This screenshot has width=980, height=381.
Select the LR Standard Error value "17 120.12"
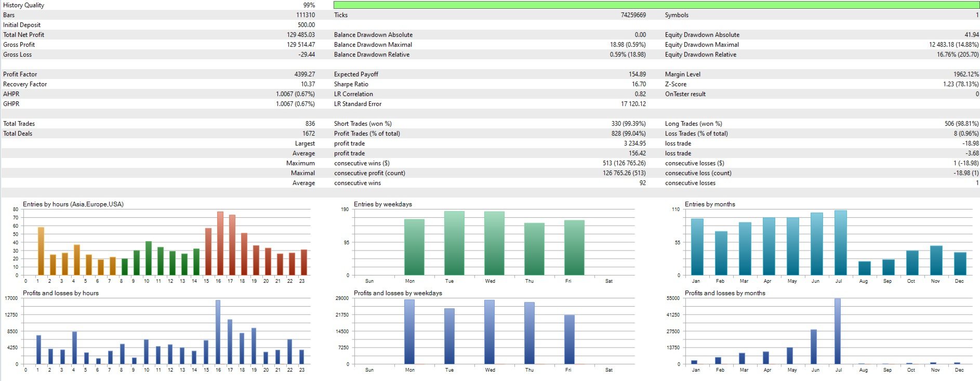point(633,104)
